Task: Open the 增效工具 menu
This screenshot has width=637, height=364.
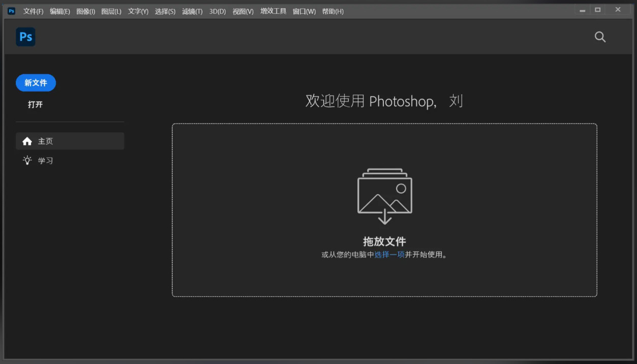Action: tap(274, 11)
